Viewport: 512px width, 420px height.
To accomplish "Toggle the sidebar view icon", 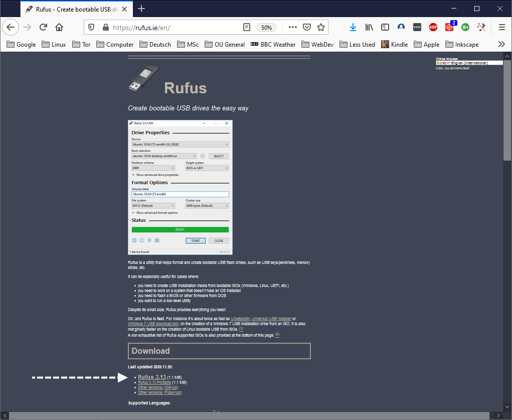I will [x=385, y=28].
